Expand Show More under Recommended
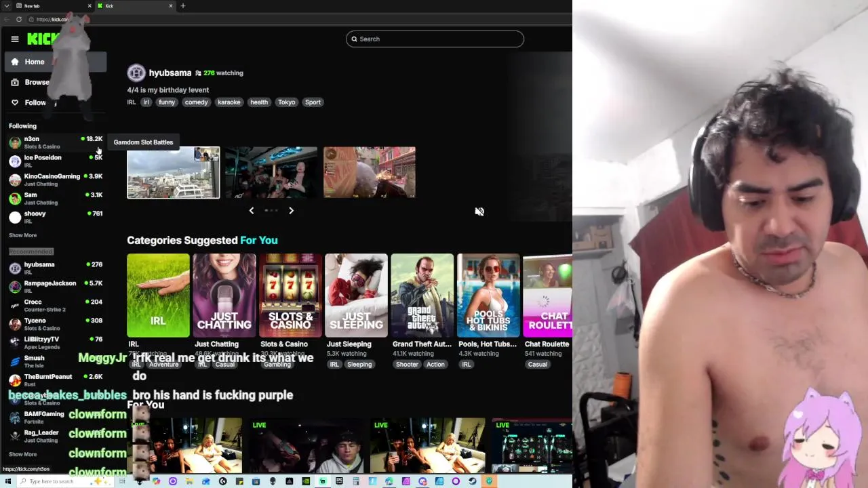This screenshot has height=488, width=868. point(23,454)
